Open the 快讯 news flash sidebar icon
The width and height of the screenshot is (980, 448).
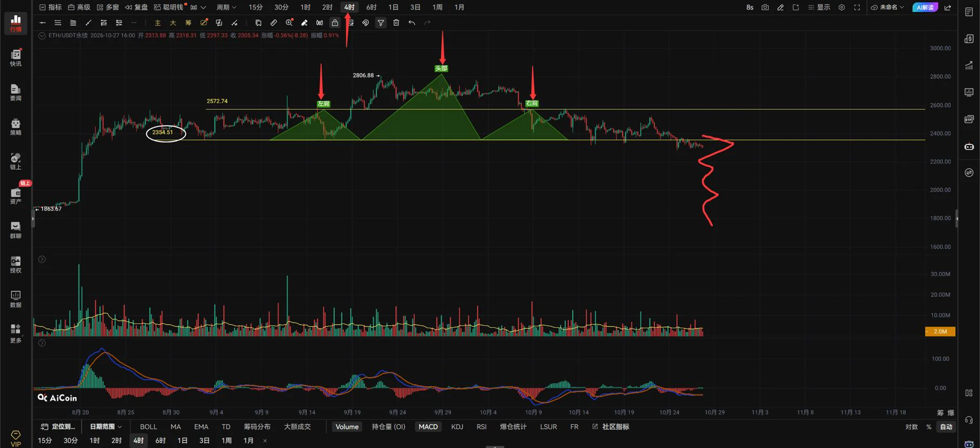click(16, 57)
